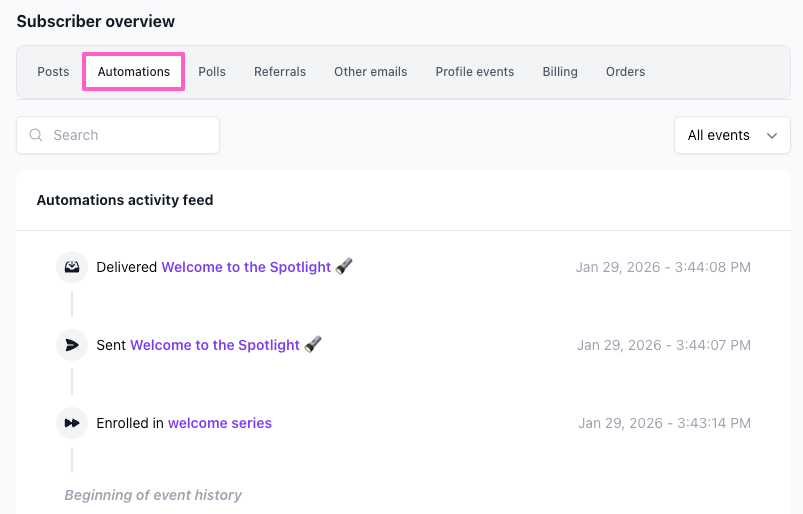Open Welcome to the Spotlight link in Sent row
The width and height of the screenshot is (803, 514).
[x=215, y=345]
